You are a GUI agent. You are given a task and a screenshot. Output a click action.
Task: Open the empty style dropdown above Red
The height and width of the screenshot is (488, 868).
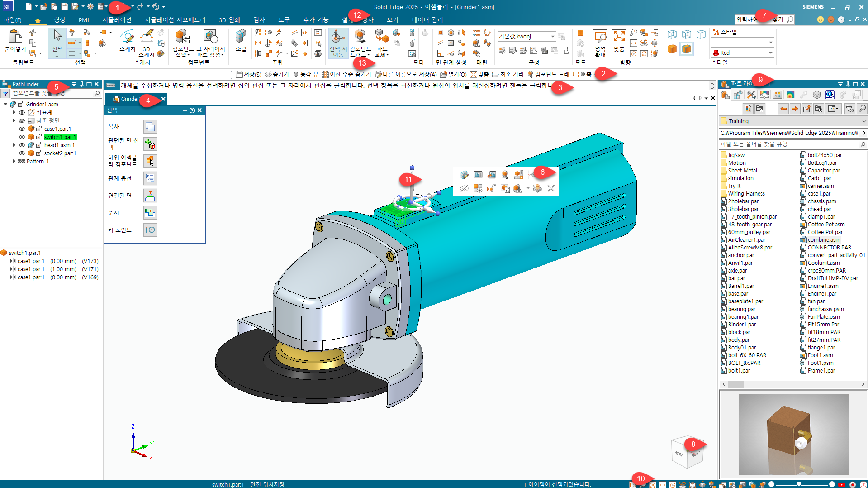[770, 43]
